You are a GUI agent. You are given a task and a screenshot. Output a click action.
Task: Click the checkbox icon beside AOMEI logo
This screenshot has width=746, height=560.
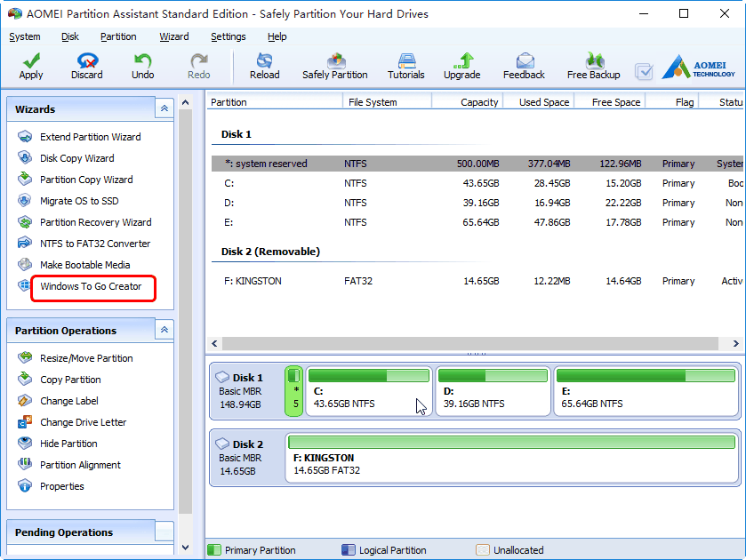point(644,72)
